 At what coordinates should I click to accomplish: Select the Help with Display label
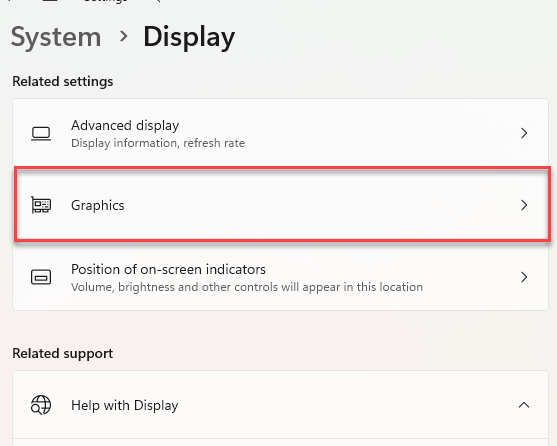pyautogui.click(x=124, y=405)
